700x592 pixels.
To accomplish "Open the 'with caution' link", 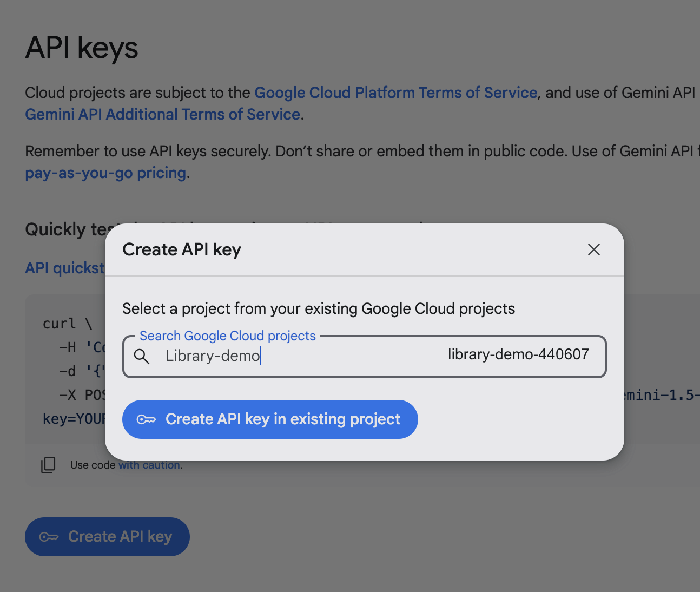I will tap(150, 465).
